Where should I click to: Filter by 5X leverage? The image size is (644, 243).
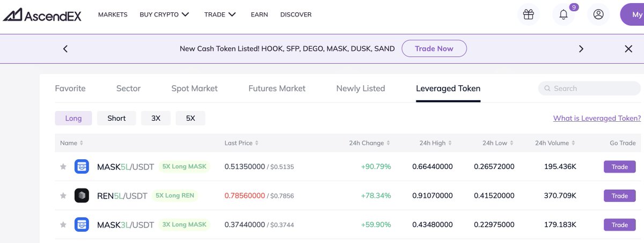[x=191, y=118]
